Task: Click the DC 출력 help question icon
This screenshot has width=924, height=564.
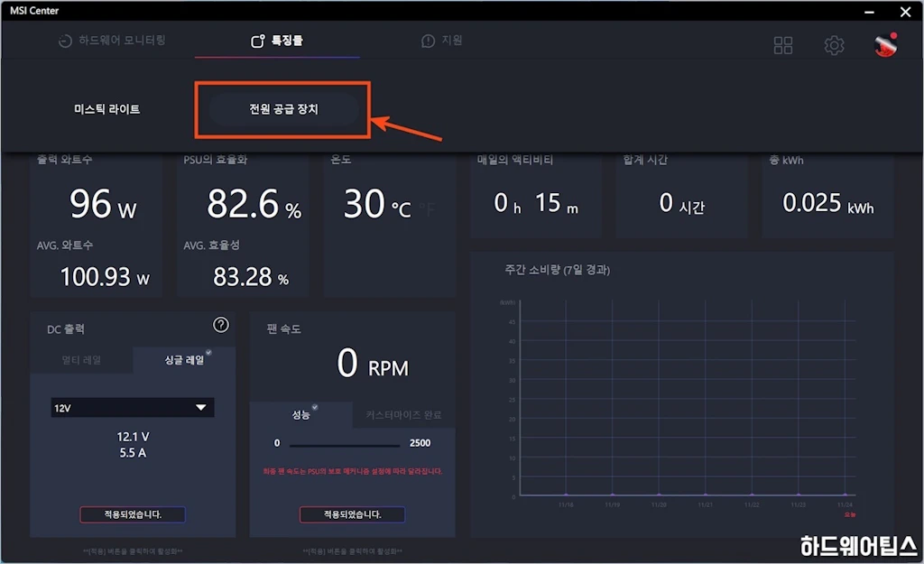Action: [x=221, y=325]
